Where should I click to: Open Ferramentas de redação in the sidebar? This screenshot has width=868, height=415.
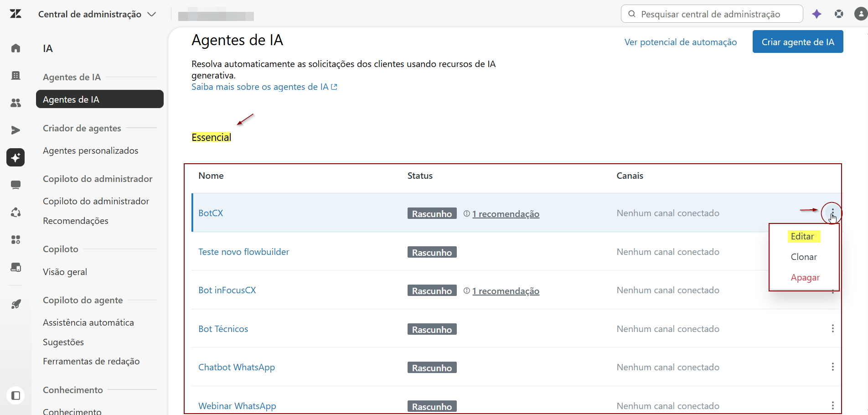[x=91, y=361]
